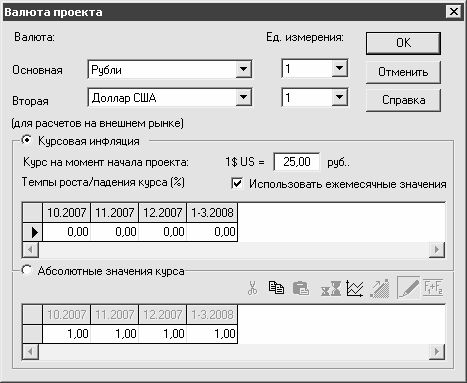The width and height of the screenshot is (467, 383).
Task: Select Абсолютные значения курса radio button
Action: tap(27, 270)
